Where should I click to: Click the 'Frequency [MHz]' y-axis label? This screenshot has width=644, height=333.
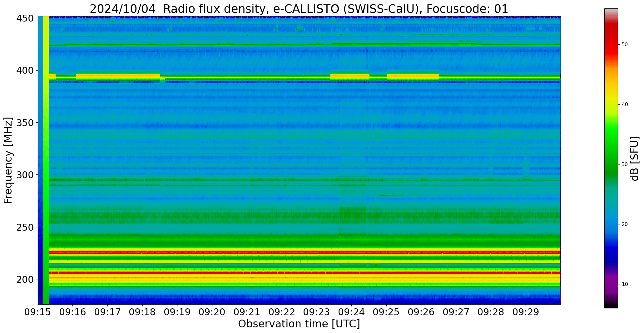click(8, 160)
